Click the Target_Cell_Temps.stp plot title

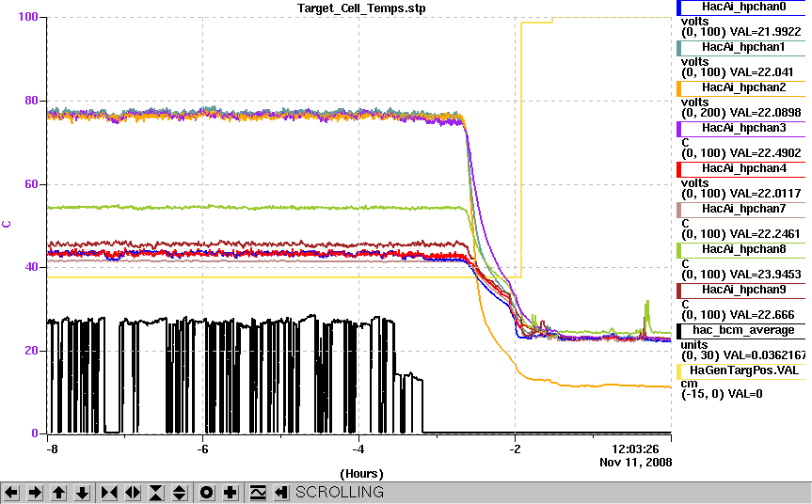pyautogui.click(x=361, y=8)
